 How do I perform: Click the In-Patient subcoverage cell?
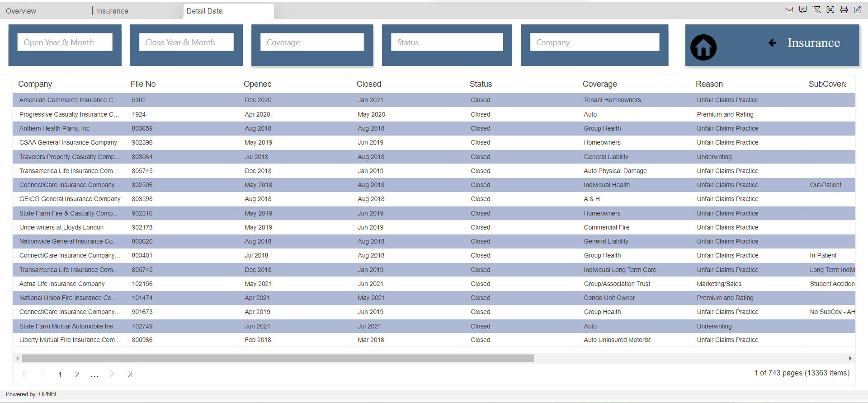pos(823,255)
